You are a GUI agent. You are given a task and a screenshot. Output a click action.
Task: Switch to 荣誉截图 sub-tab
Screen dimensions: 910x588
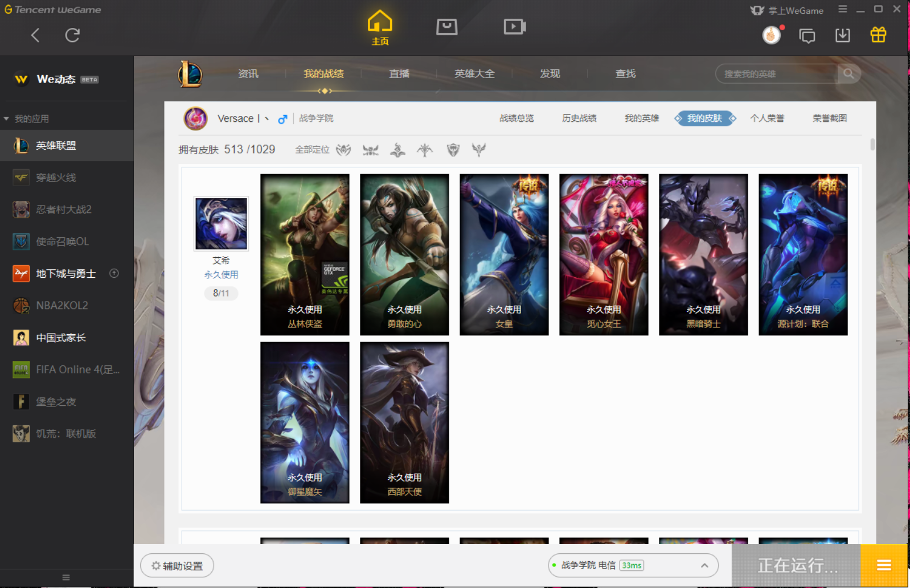830,118
